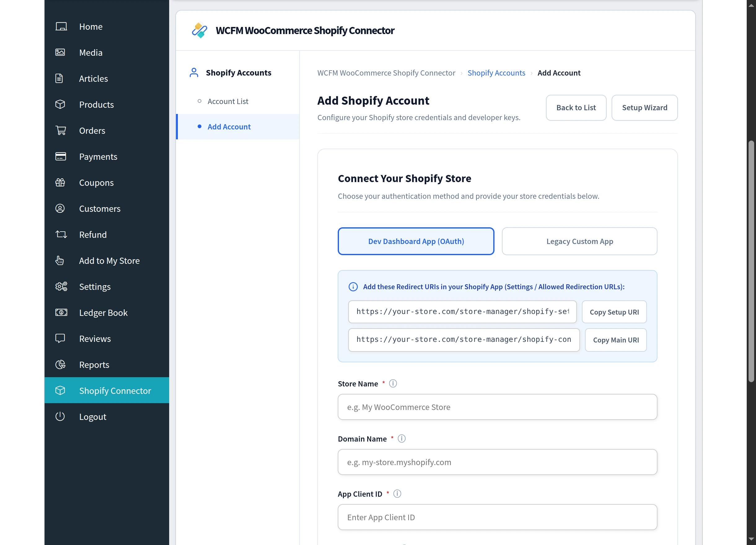Open Coupons from the sidebar
The image size is (756, 545).
[107, 182]
